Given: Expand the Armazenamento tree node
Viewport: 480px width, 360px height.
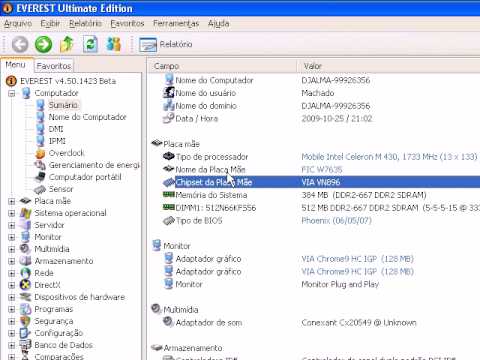Looking at the screenshot, I should [x=12, y=261].
